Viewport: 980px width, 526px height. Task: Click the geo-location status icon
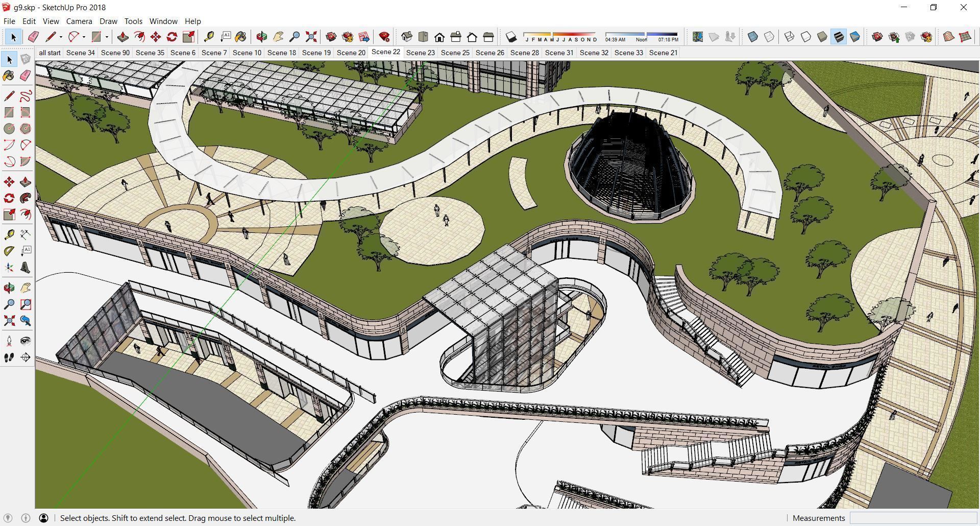(8, 518)
